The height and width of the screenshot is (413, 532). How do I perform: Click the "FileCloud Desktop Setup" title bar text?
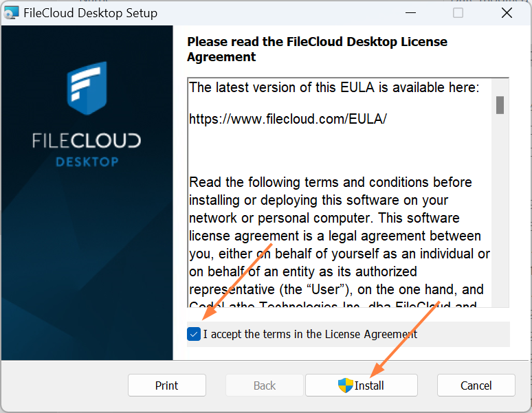point(90,13)
